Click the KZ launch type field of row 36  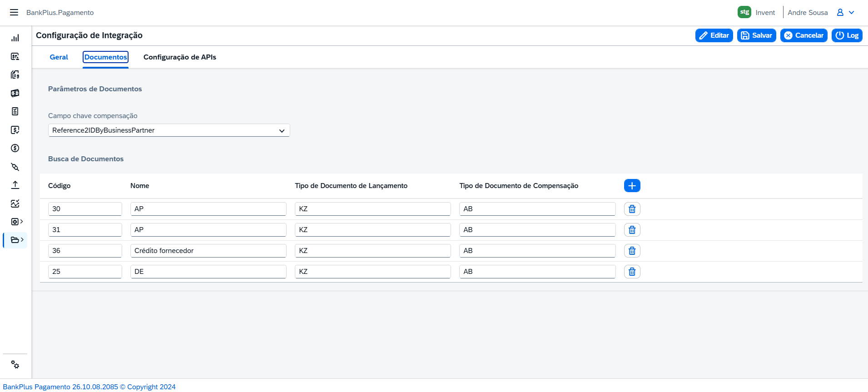(373, 251)
